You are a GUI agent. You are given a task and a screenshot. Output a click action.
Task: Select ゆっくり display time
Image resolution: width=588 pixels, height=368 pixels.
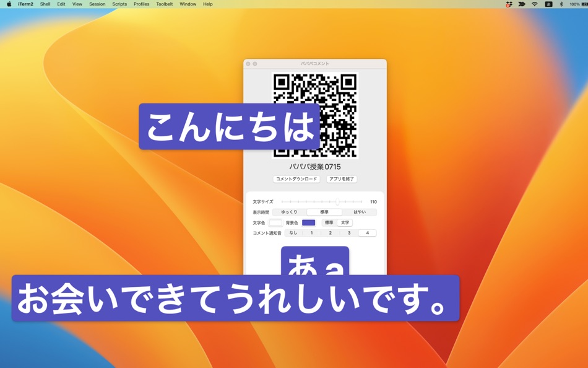tap(289, 212)
